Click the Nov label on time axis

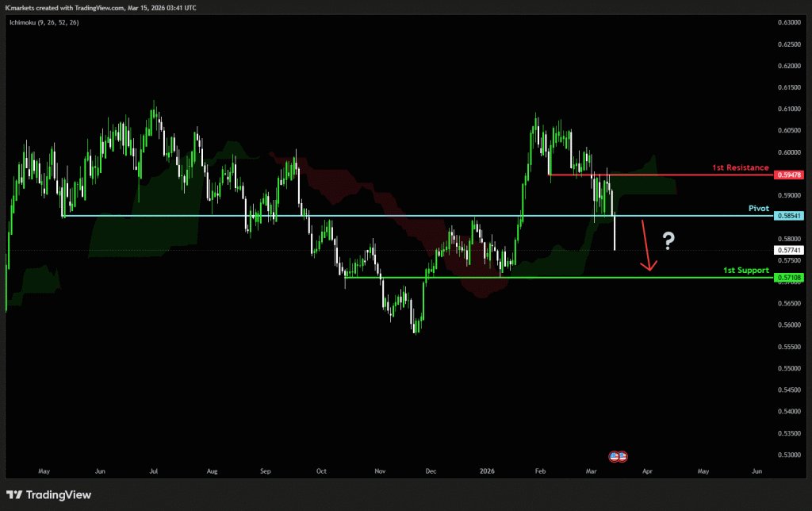coord(380,471)
